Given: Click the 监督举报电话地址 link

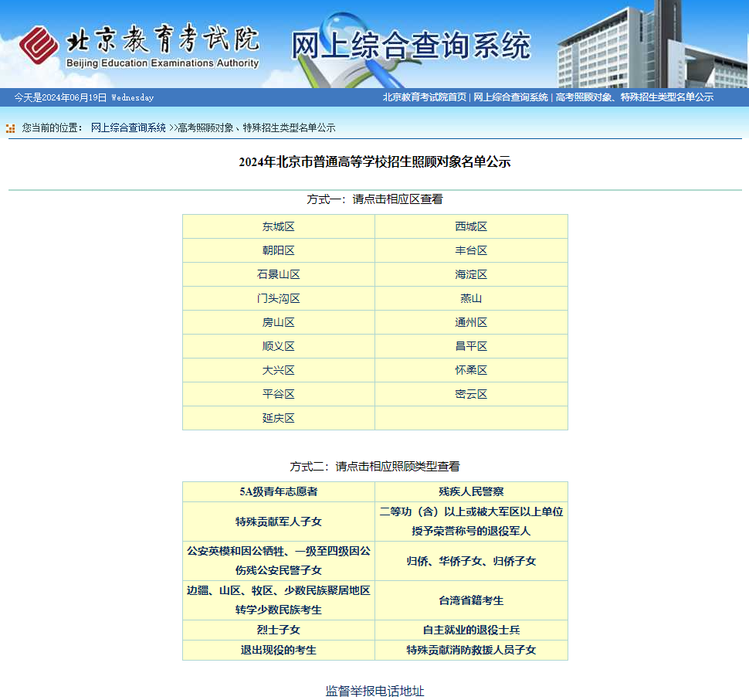Looking at the screenshot, I should 374,691.
